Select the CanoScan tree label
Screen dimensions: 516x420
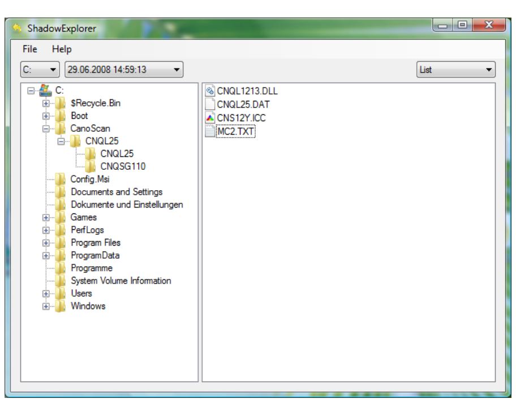(x=90, y=128)
